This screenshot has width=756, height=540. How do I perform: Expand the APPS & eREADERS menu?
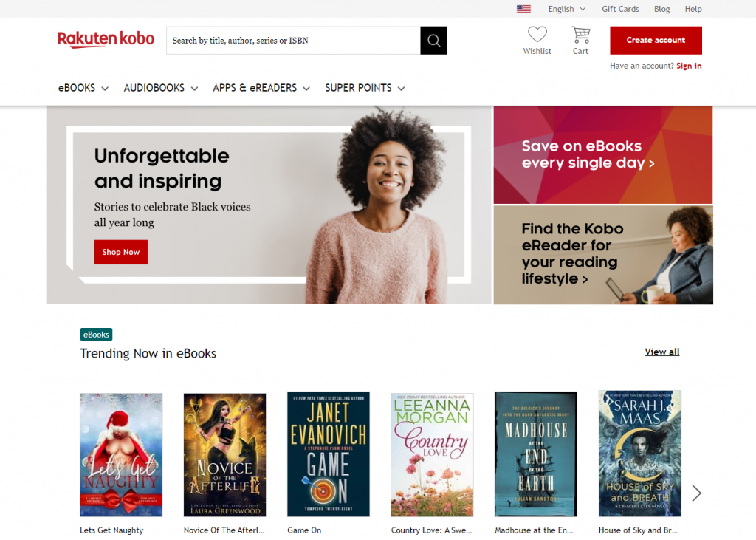[x=261, y=88]
